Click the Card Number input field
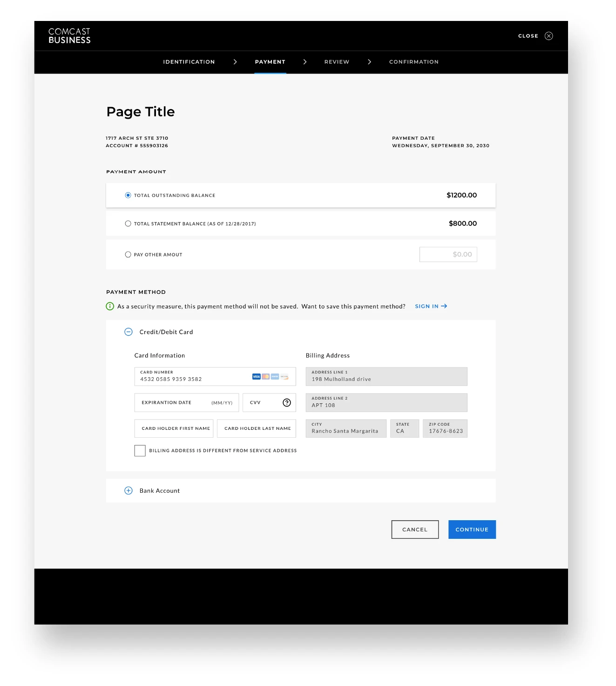616x686 pixels. (215, 377)
